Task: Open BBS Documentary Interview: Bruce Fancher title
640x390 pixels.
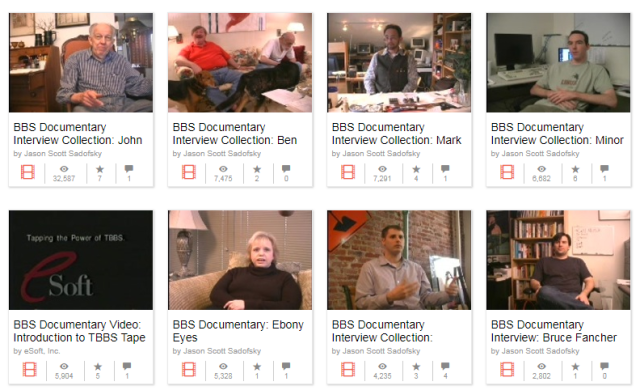Action: [x=553, y=331]
